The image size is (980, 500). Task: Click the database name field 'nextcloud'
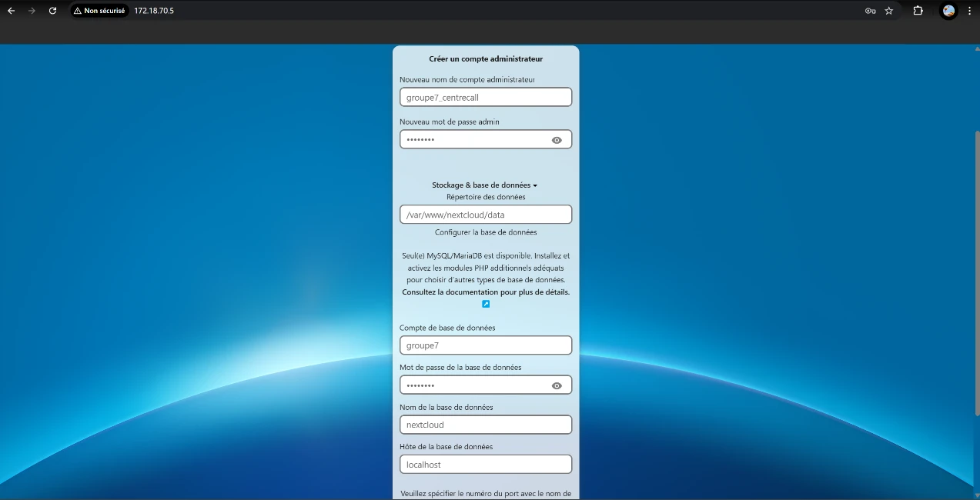(x=486, y=425)
